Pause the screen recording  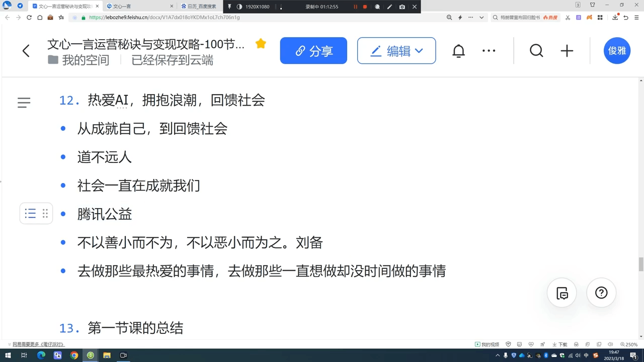click(355, 7)
